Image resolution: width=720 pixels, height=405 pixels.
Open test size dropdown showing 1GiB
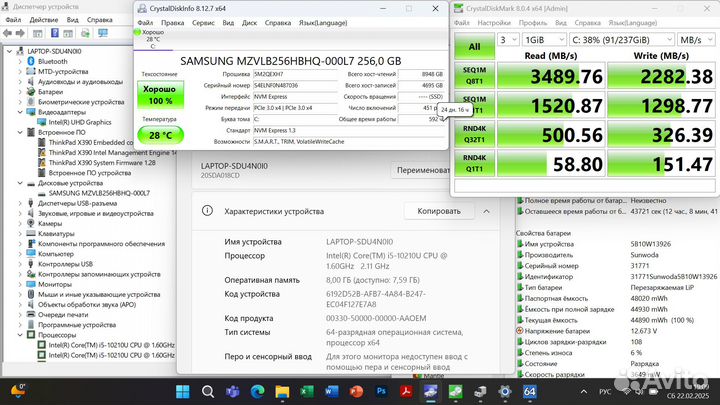click(544, 39)
